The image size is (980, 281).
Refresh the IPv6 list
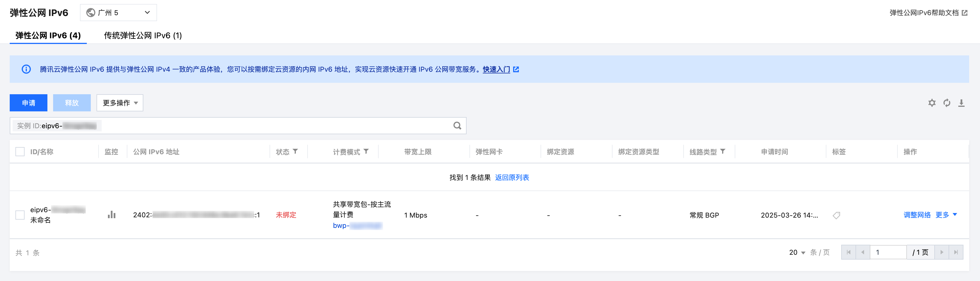(947, 103)
